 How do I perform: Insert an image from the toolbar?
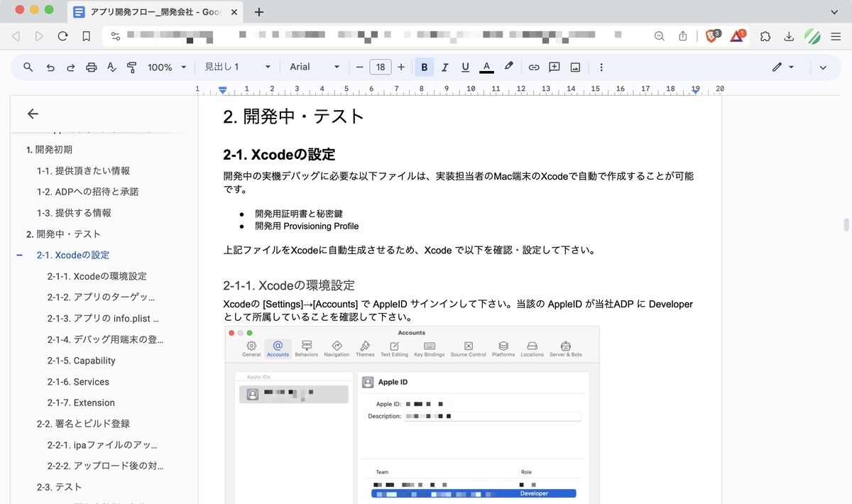click(575, 67)
